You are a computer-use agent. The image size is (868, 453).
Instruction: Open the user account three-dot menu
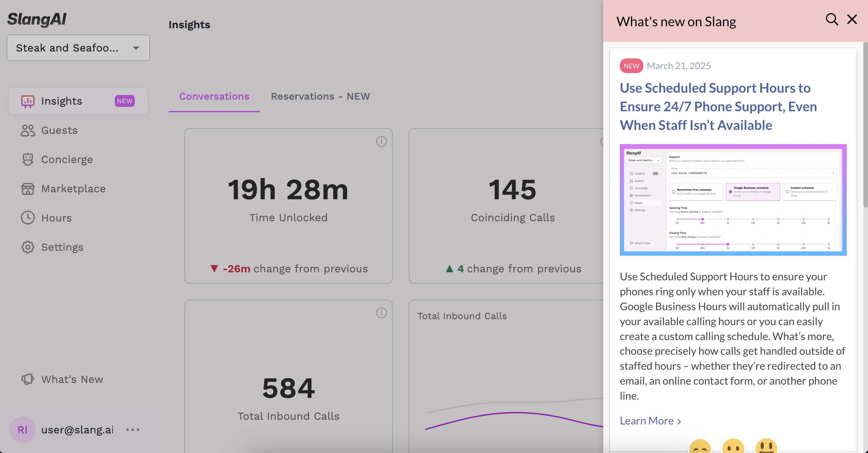click(132, 429)
